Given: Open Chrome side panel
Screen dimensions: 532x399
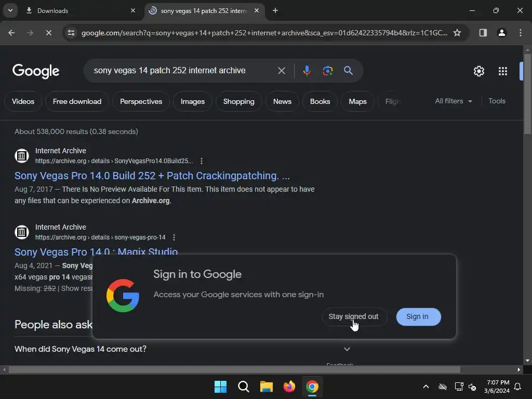Looking at the screenshot, I should pyautogui.click(x=483, y=33).
